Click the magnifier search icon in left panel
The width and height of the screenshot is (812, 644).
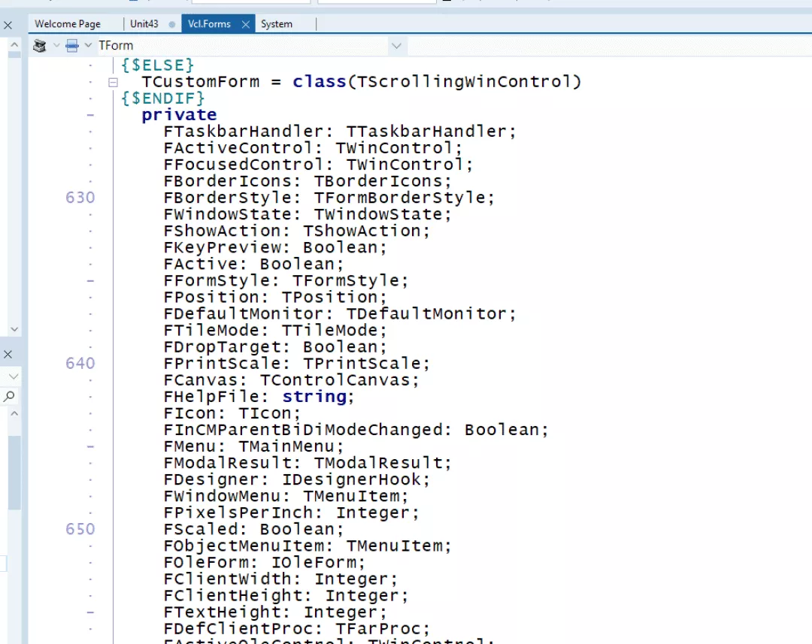tap(9, 397)
